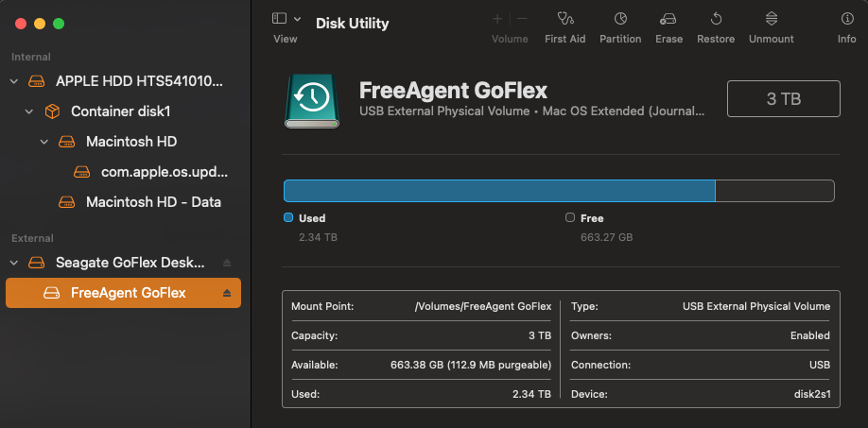Click the 3 TB capacity box
868x428 pixels.
pyautogui.click(x=783, y=99)
